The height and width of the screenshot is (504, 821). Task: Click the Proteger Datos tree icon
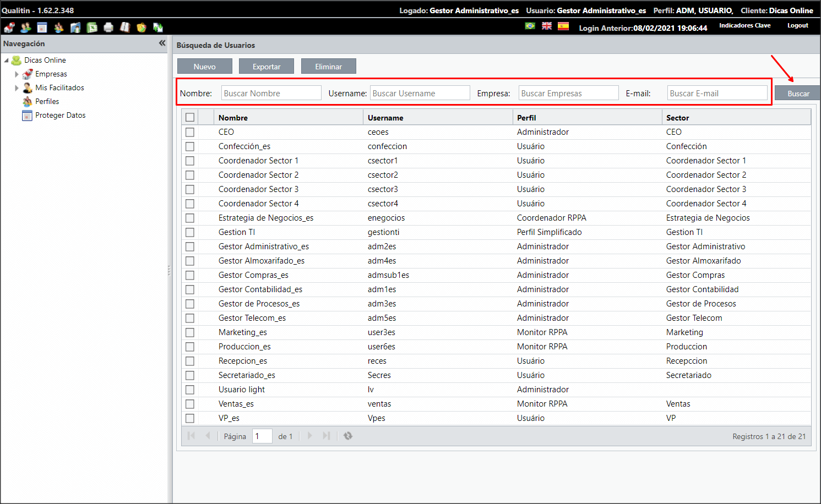[x=28, y=115]
